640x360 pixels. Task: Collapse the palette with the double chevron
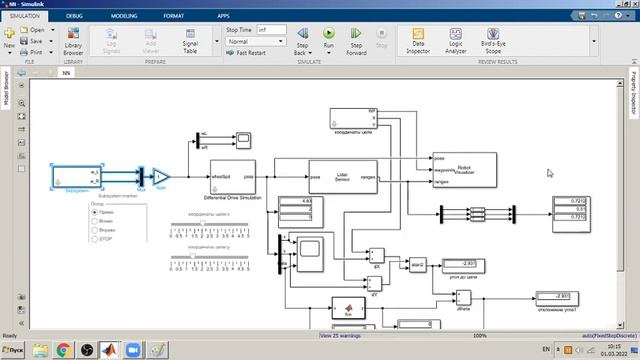click(x=22, y=323)
